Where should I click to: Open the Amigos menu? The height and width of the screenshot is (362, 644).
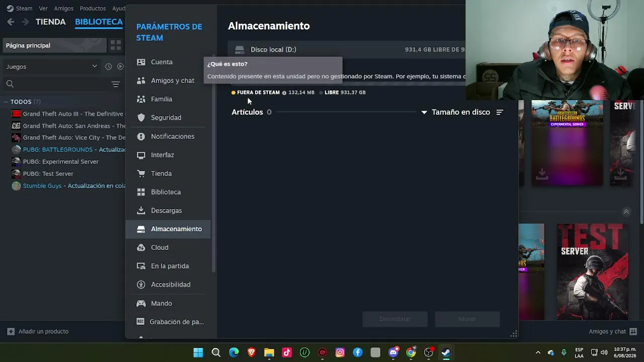(63, 9)
